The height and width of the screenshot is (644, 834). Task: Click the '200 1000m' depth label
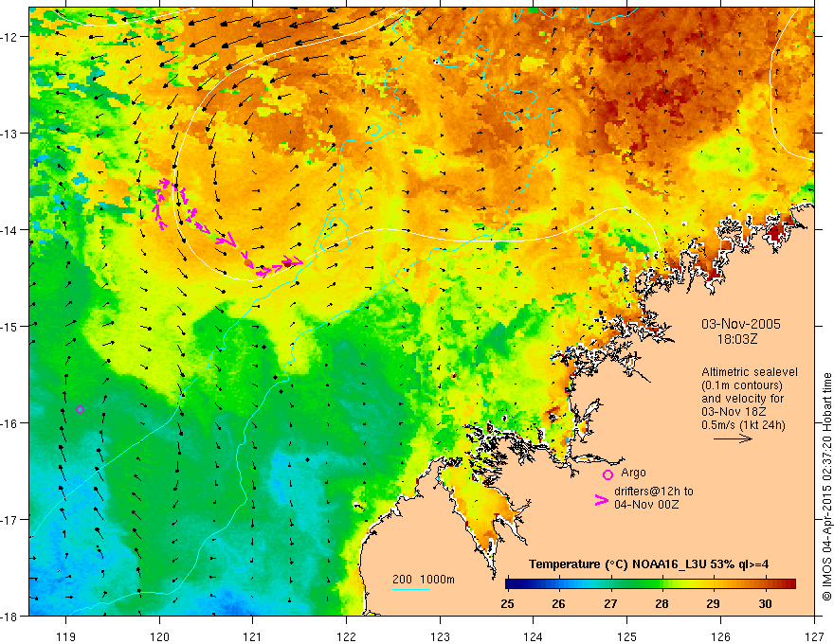coord(424,580)
